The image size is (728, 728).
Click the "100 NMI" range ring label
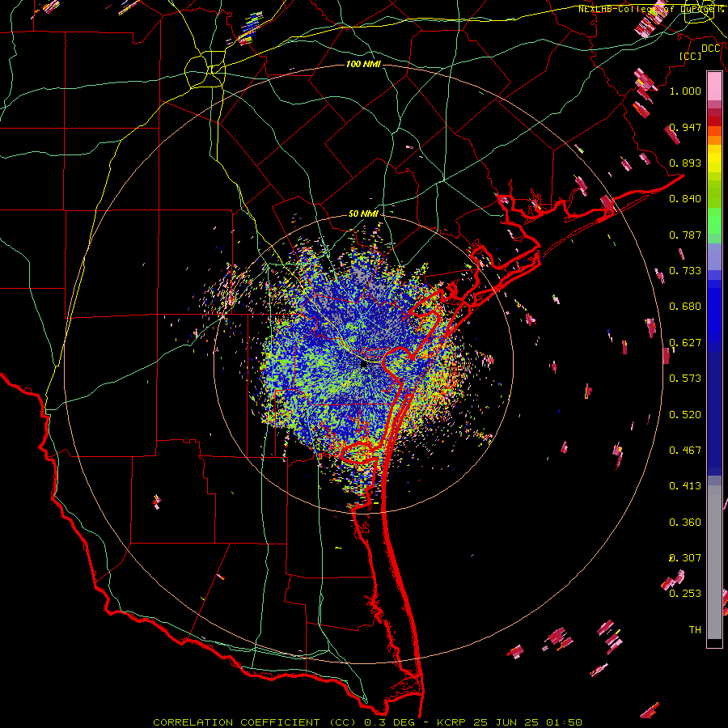coord(363,64)
